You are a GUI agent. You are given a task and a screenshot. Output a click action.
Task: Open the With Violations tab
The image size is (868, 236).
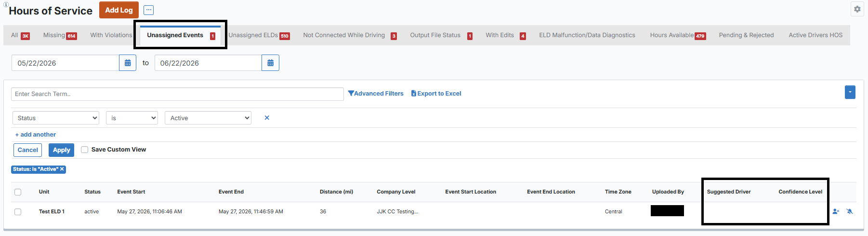[x=111, y=35]
